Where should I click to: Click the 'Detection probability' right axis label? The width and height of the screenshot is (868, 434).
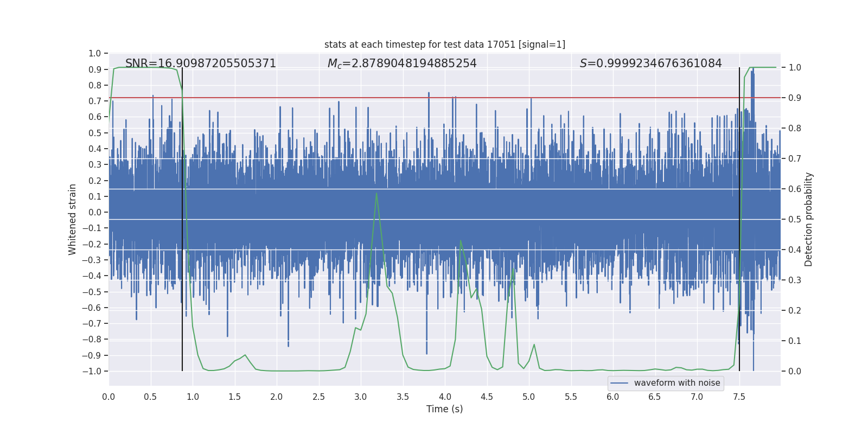pyautogui.click(x=809, y=219)
